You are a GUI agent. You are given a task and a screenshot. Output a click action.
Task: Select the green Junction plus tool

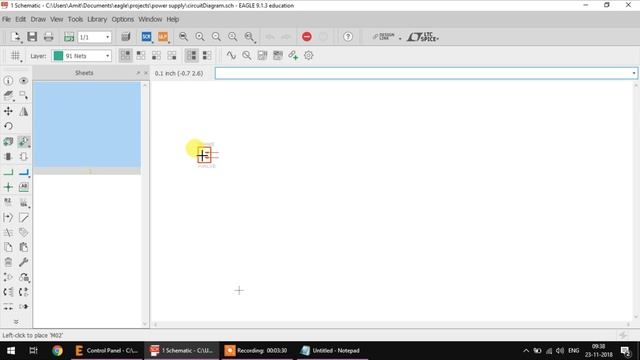[8, 187]
